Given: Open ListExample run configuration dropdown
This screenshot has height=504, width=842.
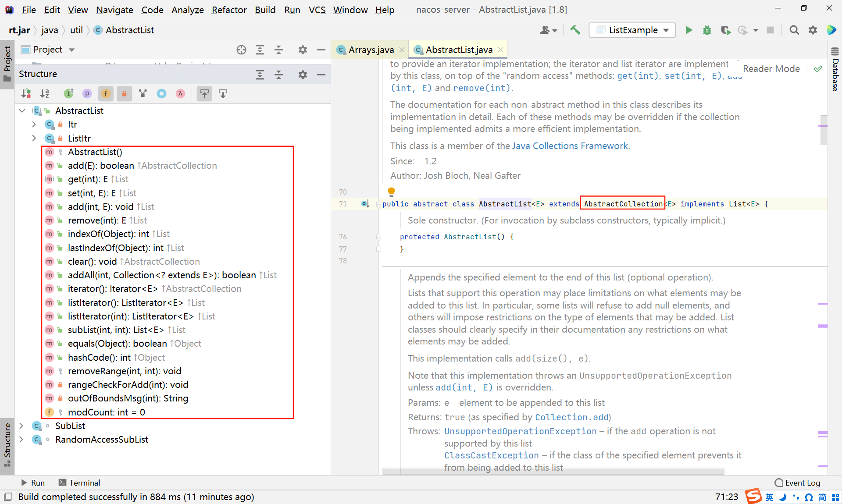Looking at the screenshot, I should [632, 30].
